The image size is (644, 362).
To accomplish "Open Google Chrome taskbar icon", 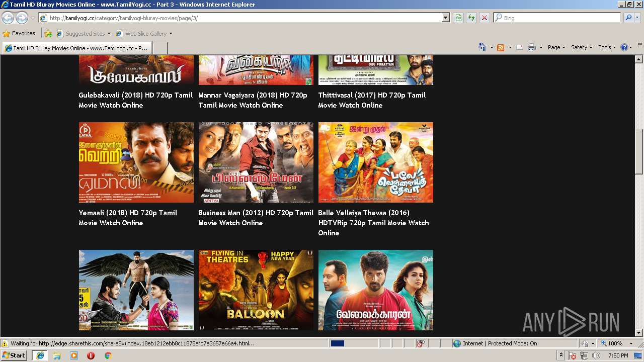I will click(x=108, y=355).
